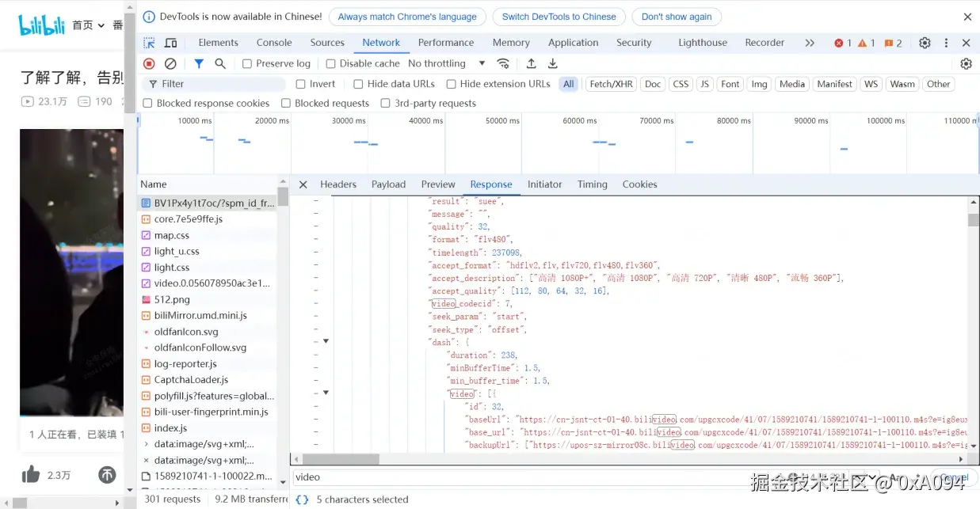Screen dimensions: 980x509
Task: Toggle the device toolbar icon
Action: [x=171, y=43]
